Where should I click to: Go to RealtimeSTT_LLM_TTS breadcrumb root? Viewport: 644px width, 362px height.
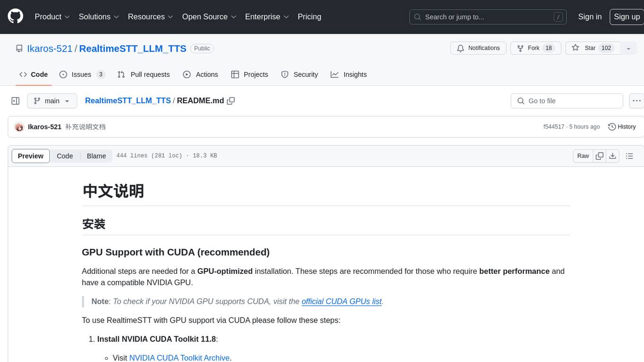pos(128,100)
